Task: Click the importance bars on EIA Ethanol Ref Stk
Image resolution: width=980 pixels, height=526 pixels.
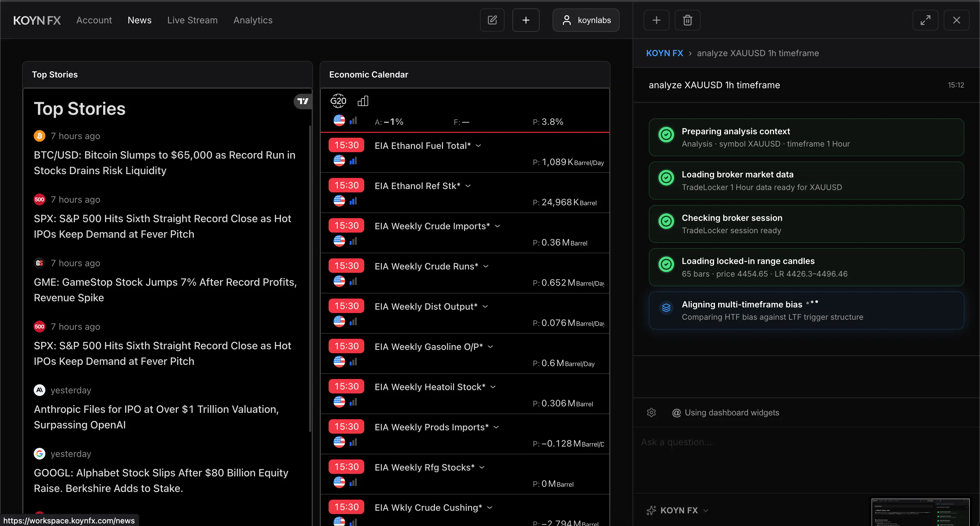Action: point(354,201)
